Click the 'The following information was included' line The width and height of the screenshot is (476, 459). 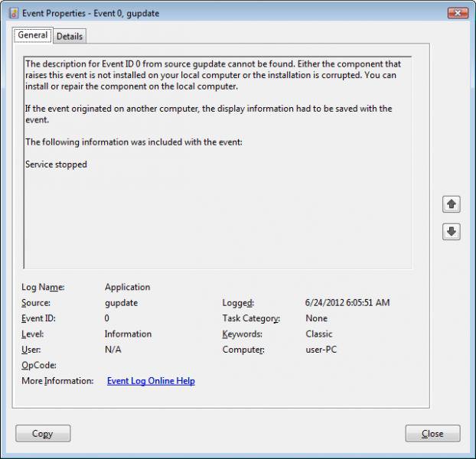134,142
